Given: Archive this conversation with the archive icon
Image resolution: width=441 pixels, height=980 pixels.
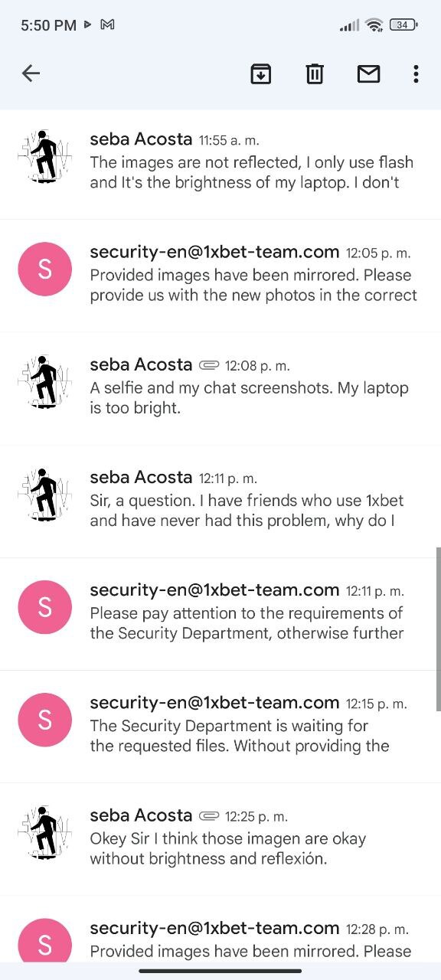Looking at the screenshot, I should point(261,73).
